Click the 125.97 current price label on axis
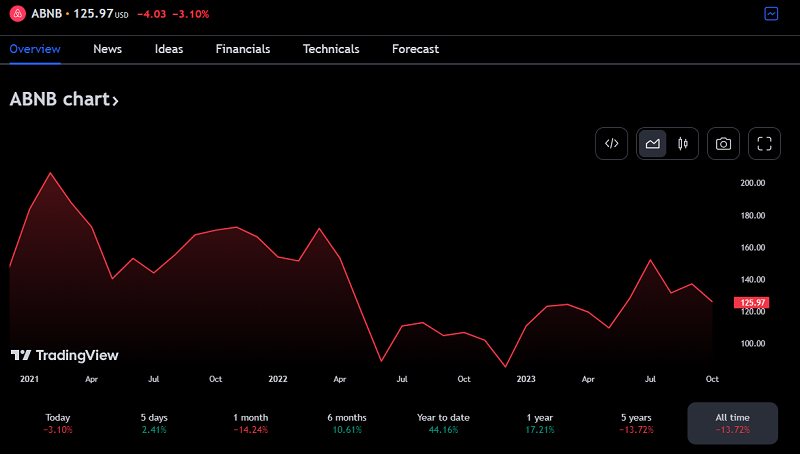This screenshot has width=800, height=454. point(750,302)
